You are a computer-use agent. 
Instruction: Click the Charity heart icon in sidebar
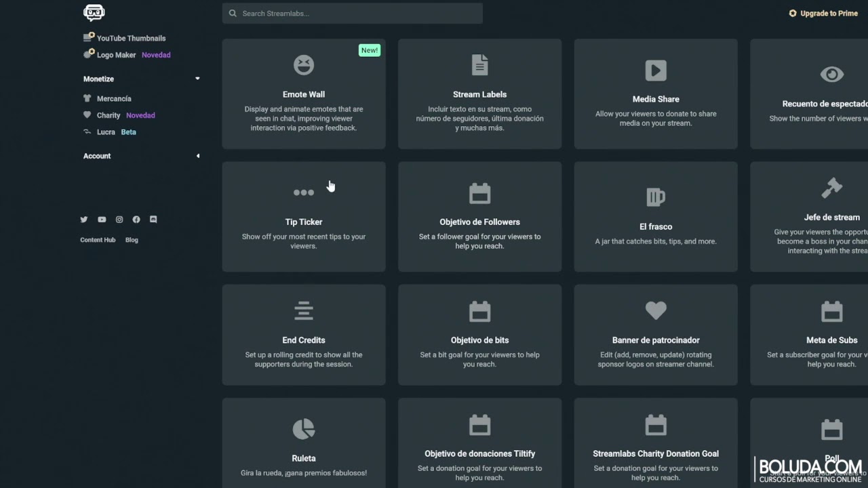[87, 115]
